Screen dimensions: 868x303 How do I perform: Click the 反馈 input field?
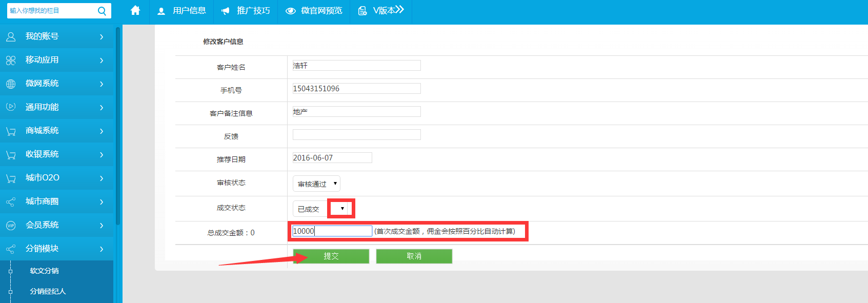tap(356, 135)
